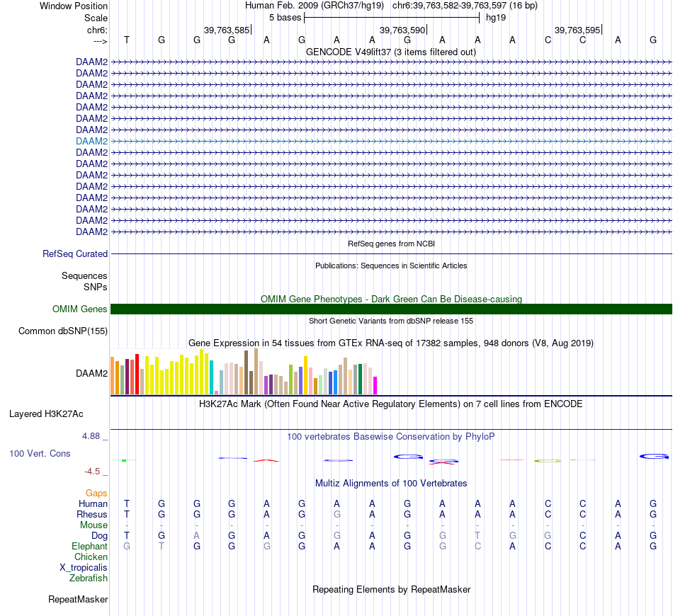673x616 pixels.
Task: Click the Window Position track label
Action: tap(74, 6)
